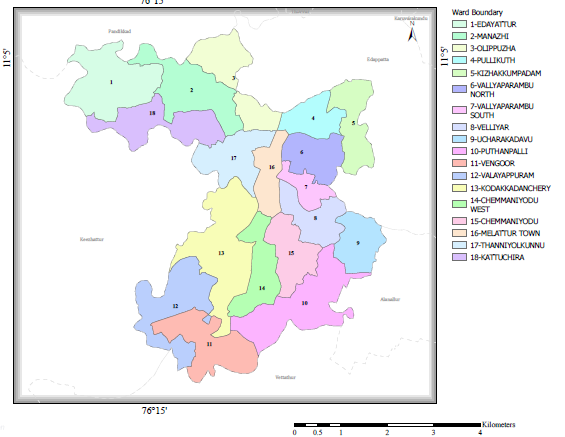Click ward number 14 on the map
Screen dimensions: 565x437
point(262,288)
